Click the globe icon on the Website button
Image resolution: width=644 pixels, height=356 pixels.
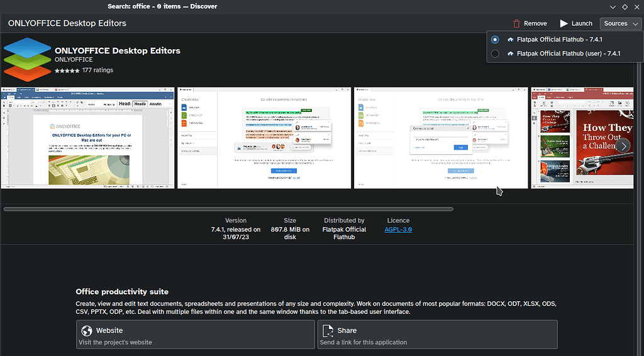click(86, 330)
